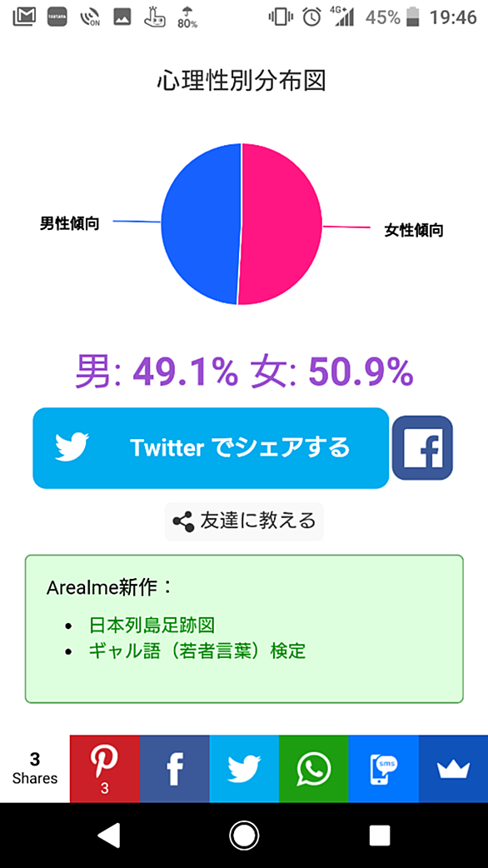
Task: Tap the Facebook icon in bottom share bar
Action: tap(175, 768)
